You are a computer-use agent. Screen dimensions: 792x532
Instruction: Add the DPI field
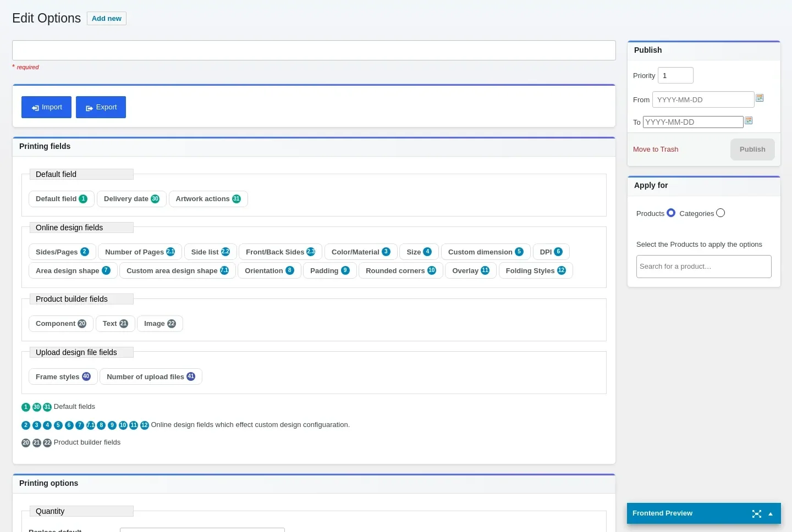click(x=551, y=252)
